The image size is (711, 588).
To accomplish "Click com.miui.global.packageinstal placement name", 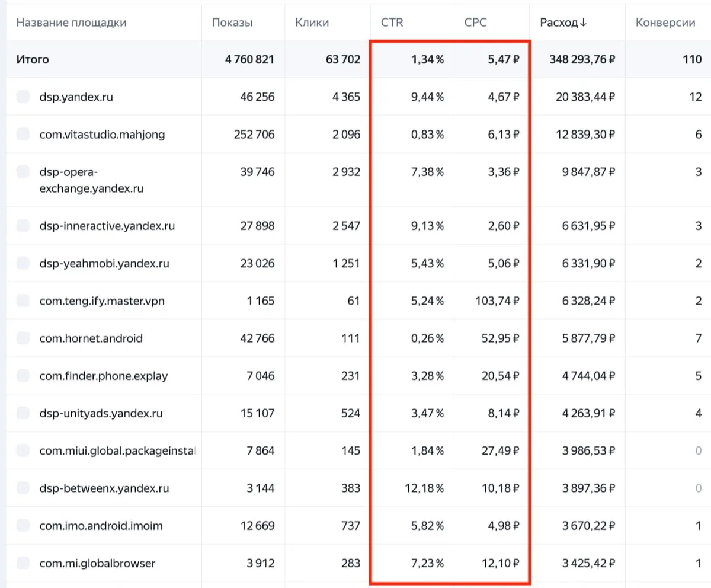I will coord(117,450).
